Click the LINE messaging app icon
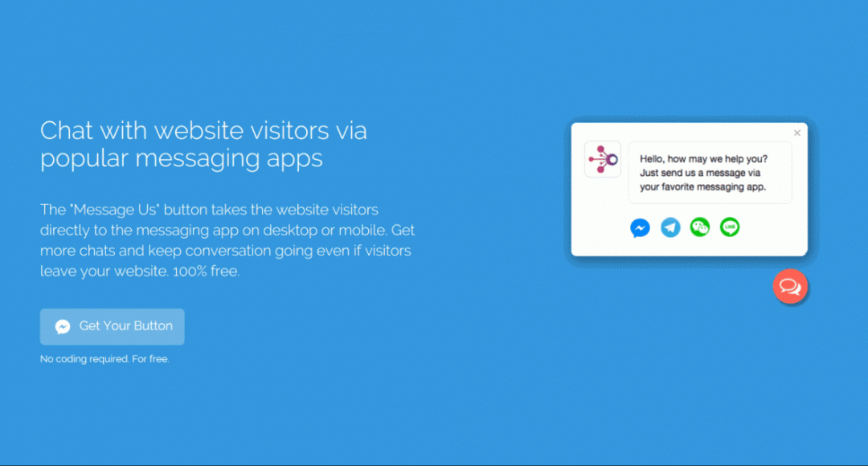This screenshot has width=868, height=466. pos(730,227)
